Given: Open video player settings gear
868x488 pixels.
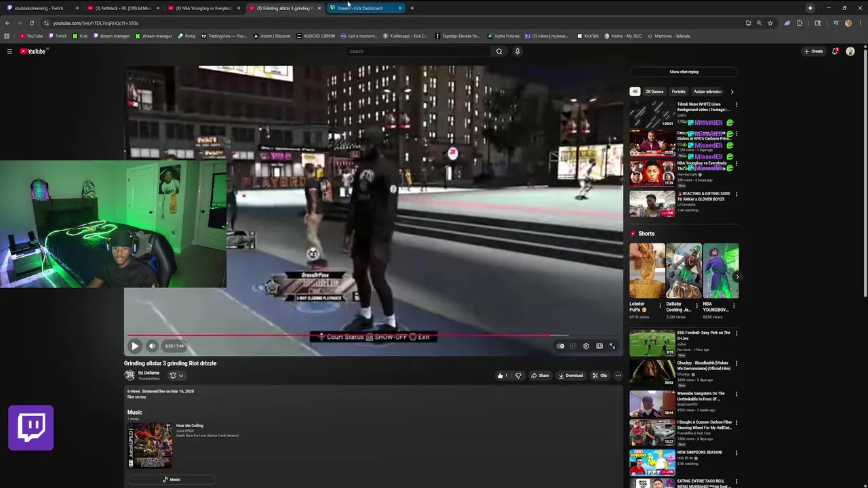Looking at the screenshot, I should pyautogui.click(x=586, y=346).
